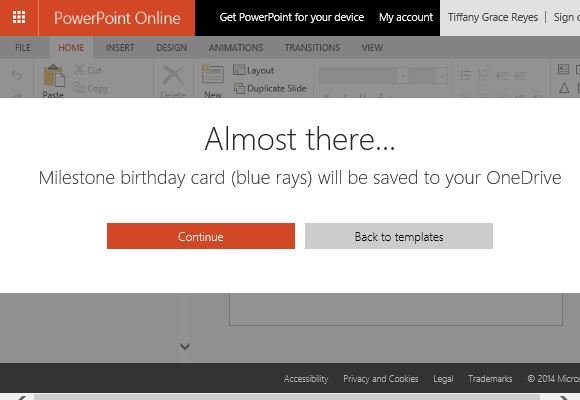The width and height of the screenshot is (580, 400).
Task: Open the My account link
Action: pos(406,17)
